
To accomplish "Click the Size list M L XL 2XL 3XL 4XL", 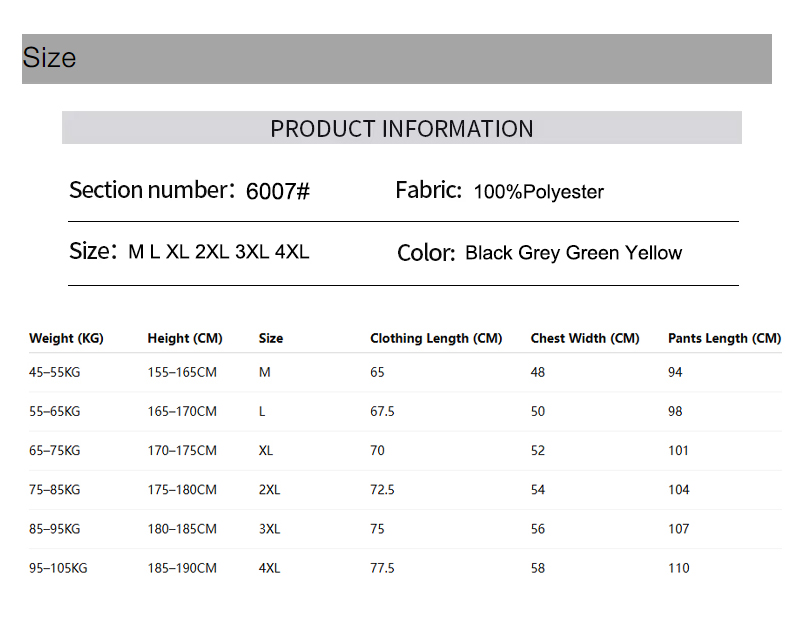I will pyautogui.click(x=189, y=252).
